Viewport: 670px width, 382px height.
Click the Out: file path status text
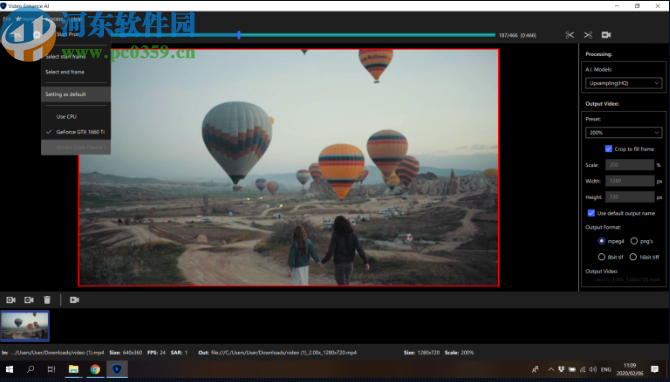click(x=277, y=353)
